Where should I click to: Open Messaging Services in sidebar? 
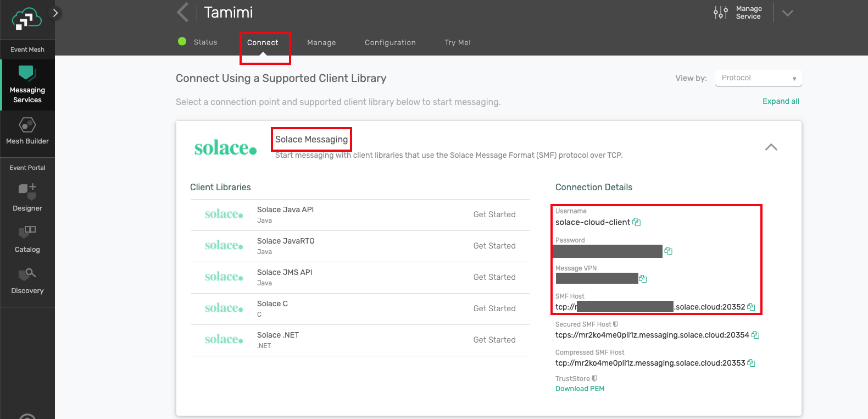(x=27, y=85)
